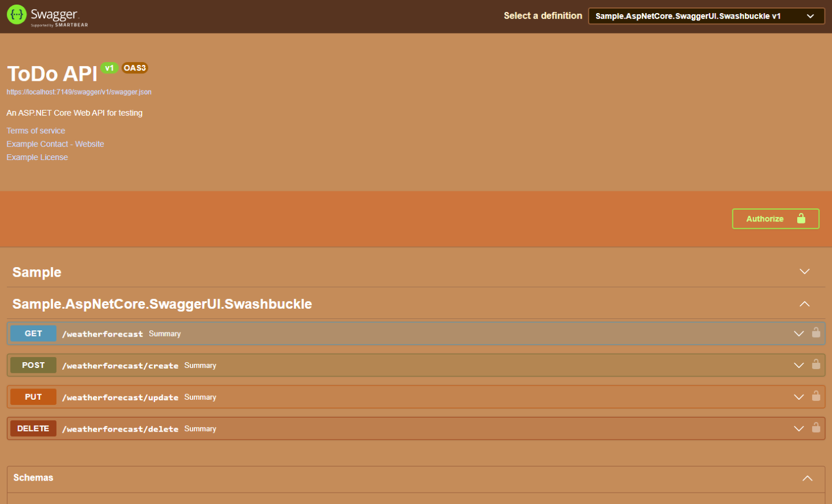Collapse the Sample.AspNetCore.SwaggerUI.Swashbuckle section chevron
This screenshot has height=504, width=832.
point(805,304)
